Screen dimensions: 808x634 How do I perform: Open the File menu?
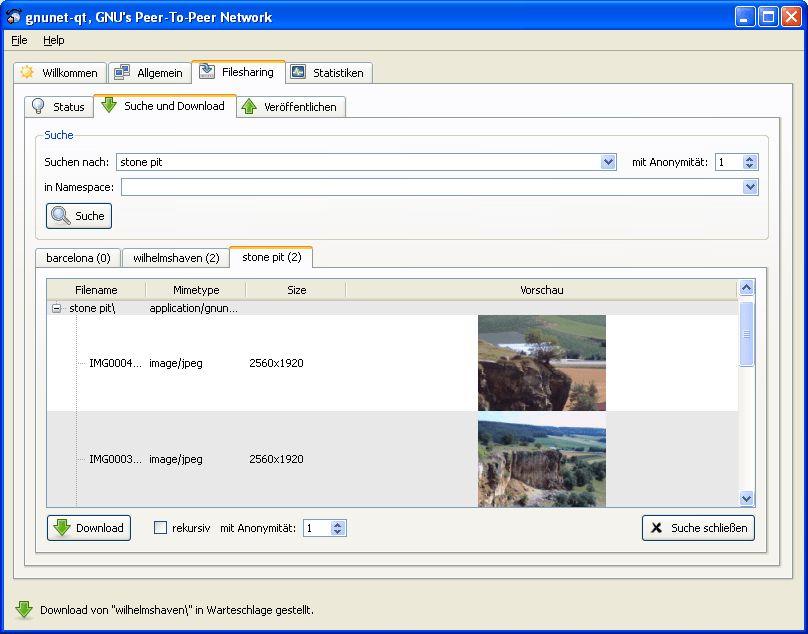[x=19, y=40]
